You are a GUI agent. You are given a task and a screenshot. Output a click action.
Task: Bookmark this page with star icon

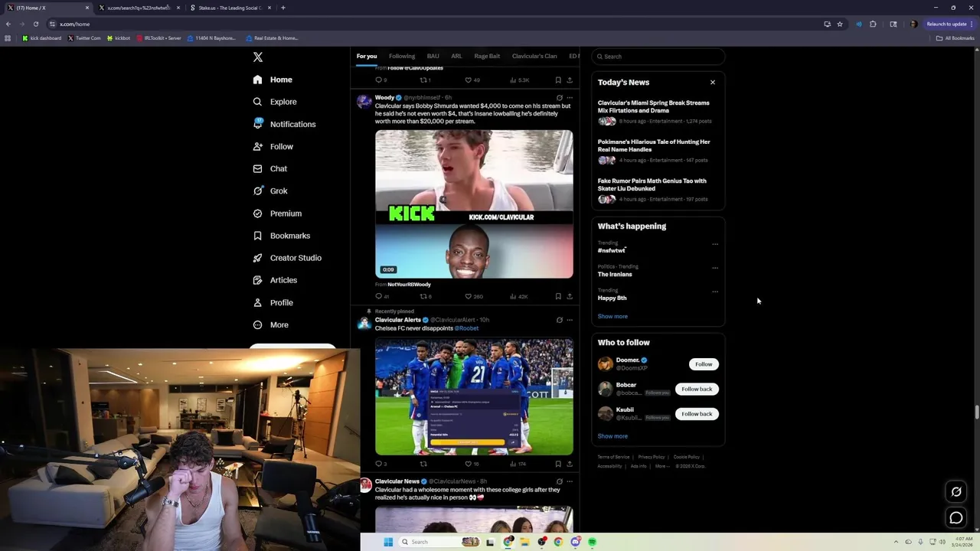(x=840, y=24)
